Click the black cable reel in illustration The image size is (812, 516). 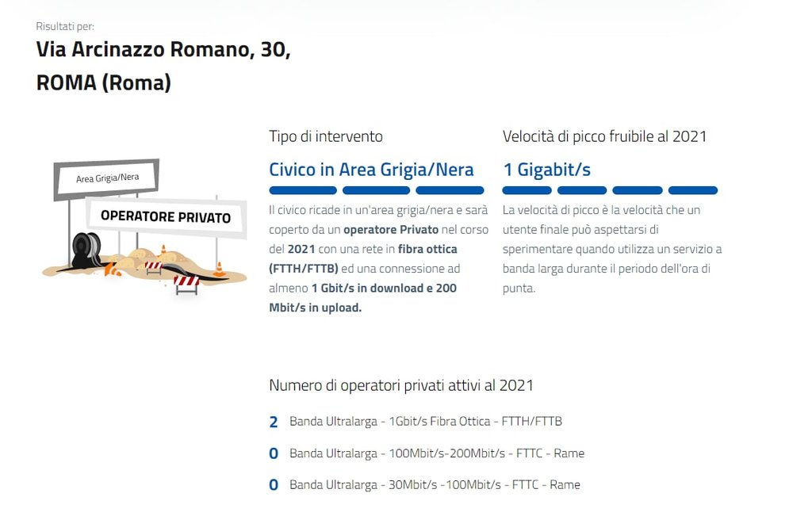[86, 250]
